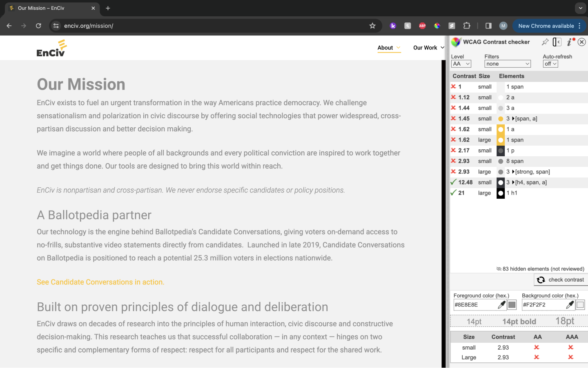Viewport: 588px width, 368px height.
Task: Select the 2.17 row with 1 p
Action: 519,151
